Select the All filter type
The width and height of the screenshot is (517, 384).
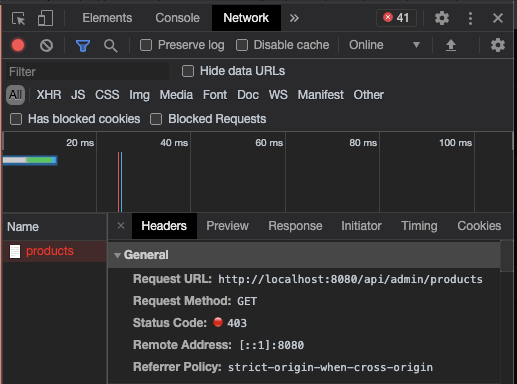pyautogui.click(x=15, y=95)
